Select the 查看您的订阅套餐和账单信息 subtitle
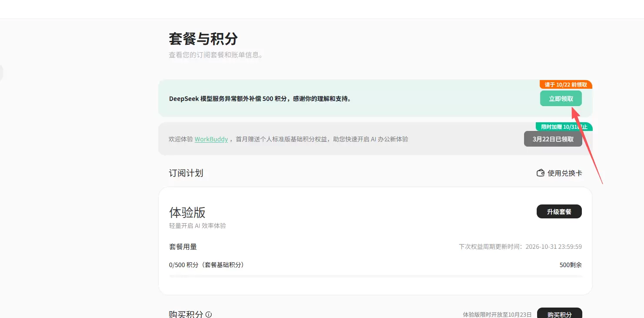Image resolution: width=644 pixels, height=318 pixels. pyautogui.click(x=216, y=55)
